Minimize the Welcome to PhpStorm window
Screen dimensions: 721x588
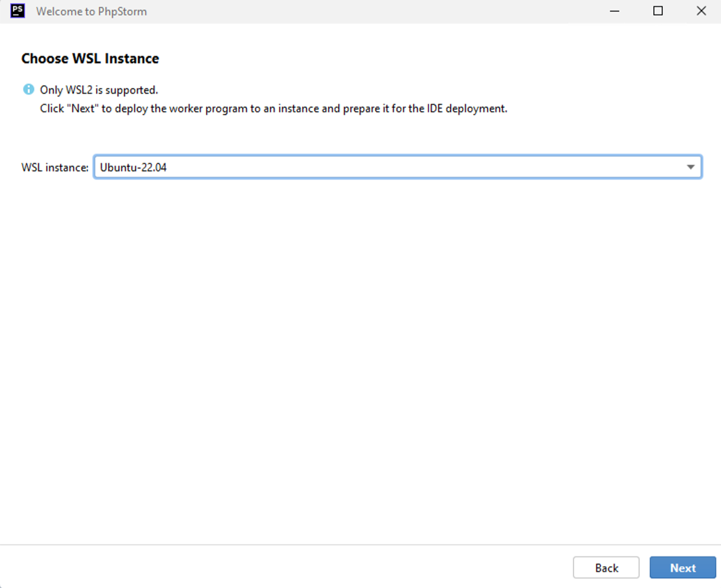click(615, 11)
